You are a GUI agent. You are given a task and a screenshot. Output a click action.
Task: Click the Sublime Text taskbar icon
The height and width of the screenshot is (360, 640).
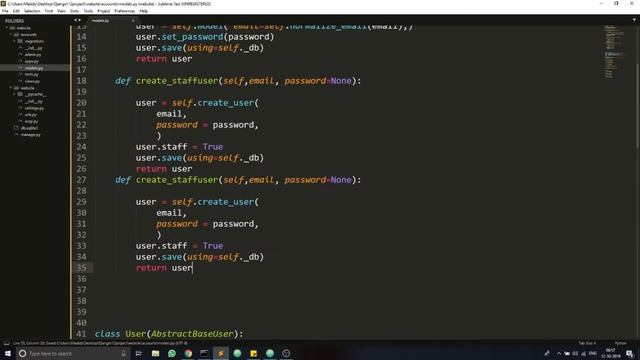(221, 353)
